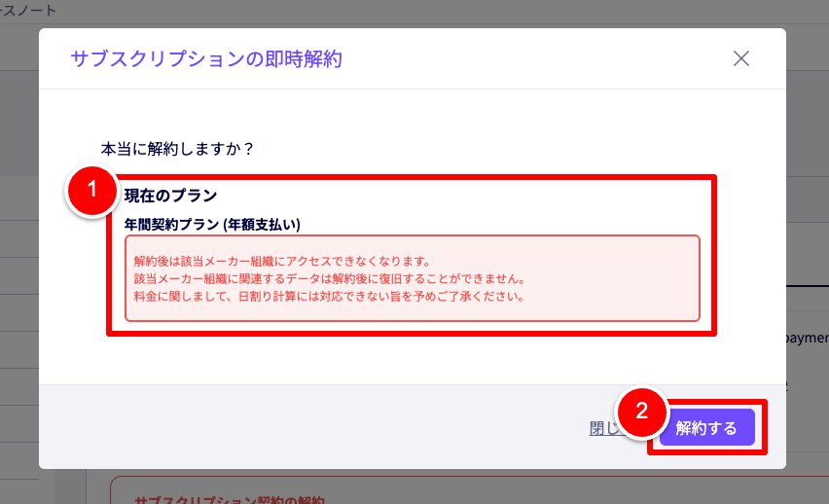The image size is (829, 504).
Task: Click warning line about データは解約後に復旧 not possible
Action: 329,278
